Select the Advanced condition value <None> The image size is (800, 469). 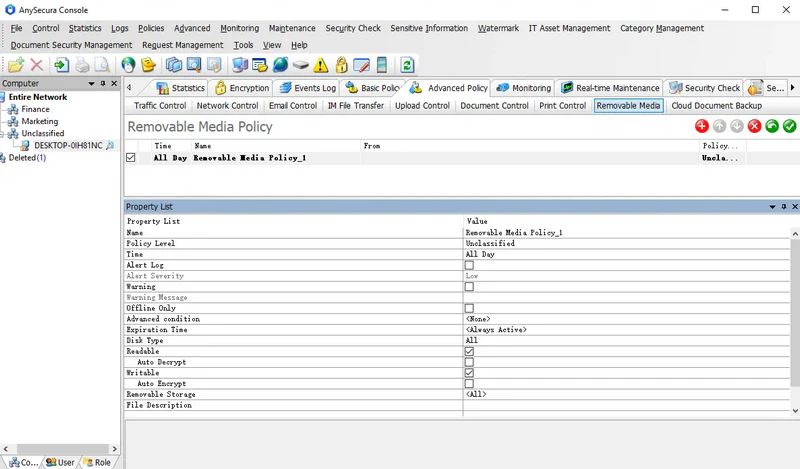point(478,319)
